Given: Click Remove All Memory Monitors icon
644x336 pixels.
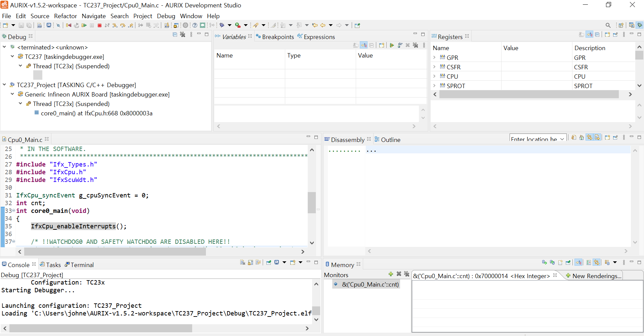Looking at the screenshot, I should 406,274.
